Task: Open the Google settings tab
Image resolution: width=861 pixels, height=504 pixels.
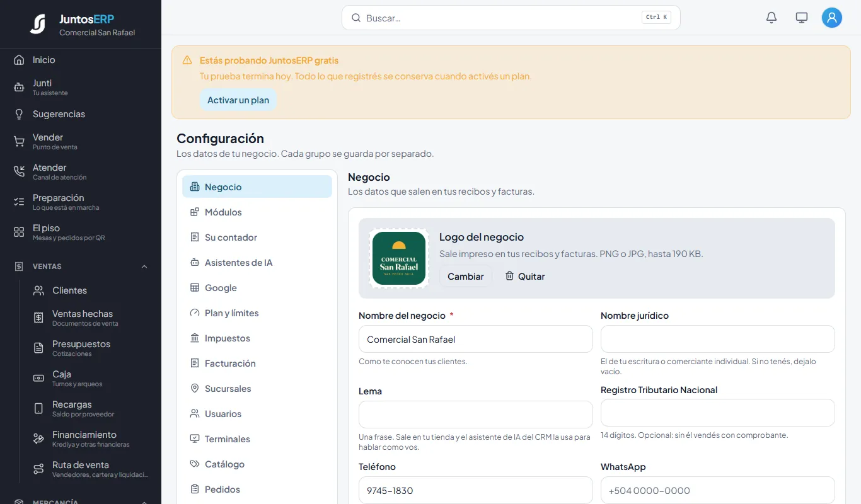Action: [x=257, y=288]
